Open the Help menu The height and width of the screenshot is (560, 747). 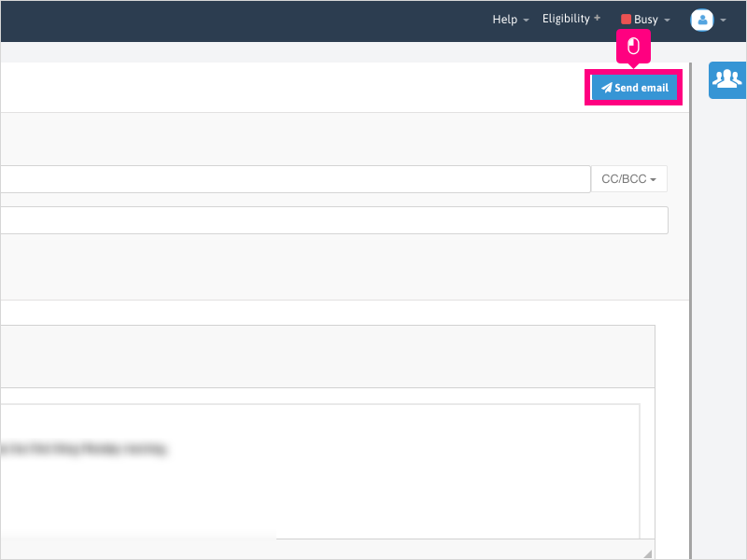tap(510, 20)
